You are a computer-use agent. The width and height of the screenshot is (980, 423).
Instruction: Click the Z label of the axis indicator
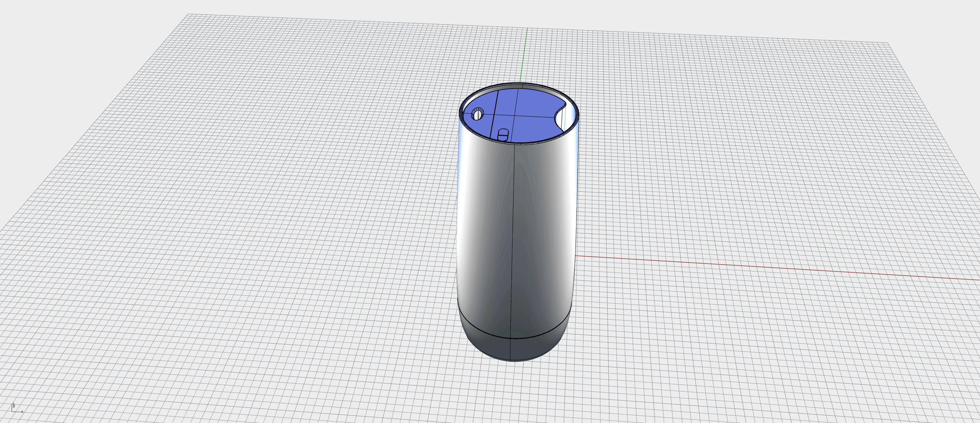tap(13, 404)
